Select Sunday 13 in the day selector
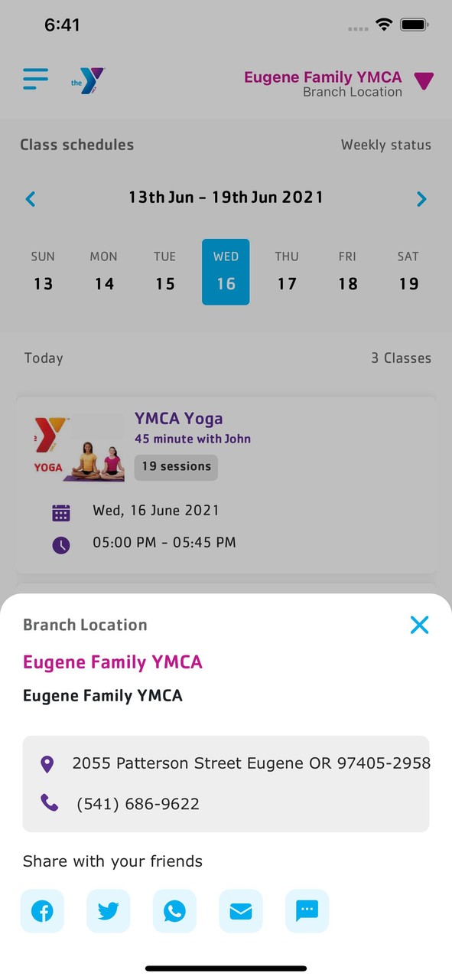Screen dimensions: 452x980 [x=43, y=272]
